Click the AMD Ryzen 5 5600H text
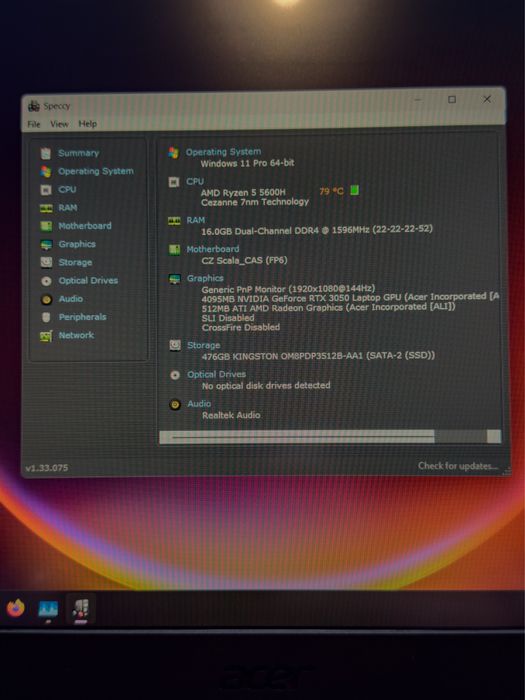This screenshot has height=700, width=525. [x=243, y=192]
